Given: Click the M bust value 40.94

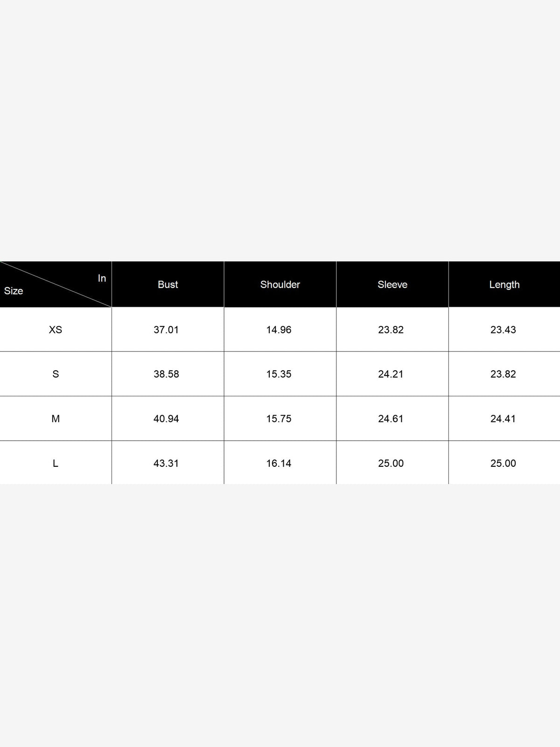Looking at the screenshot, I should coord(166,419).
